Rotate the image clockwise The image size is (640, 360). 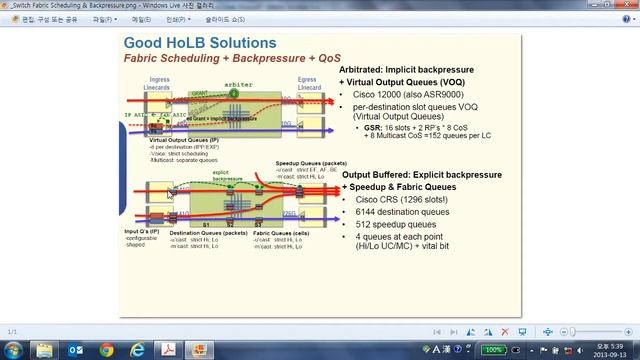coord(488,332)
